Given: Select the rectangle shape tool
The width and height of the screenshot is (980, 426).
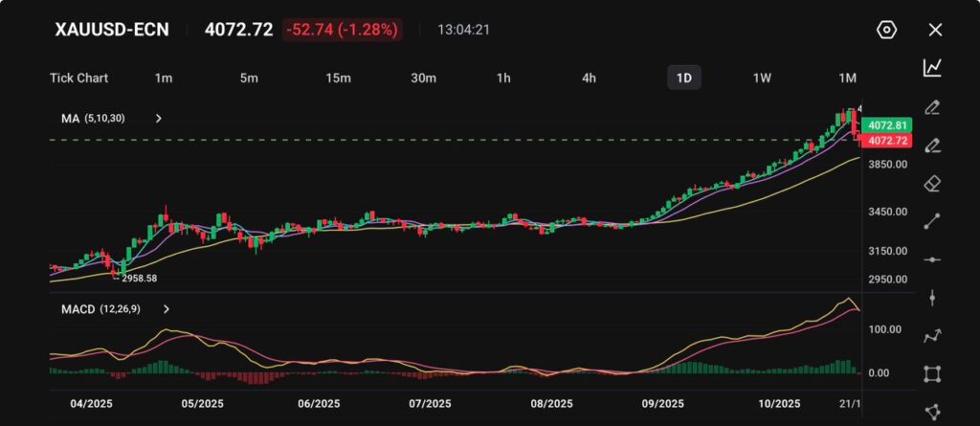Looking at the screenshot, I should 932,374.
